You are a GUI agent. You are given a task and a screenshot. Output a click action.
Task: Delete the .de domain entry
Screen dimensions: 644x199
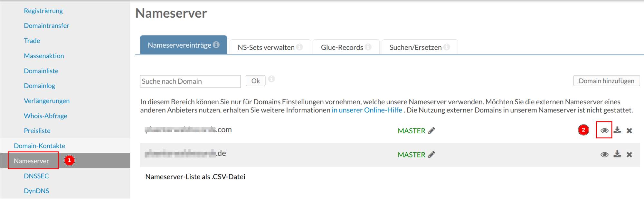[x=629, y=155]
